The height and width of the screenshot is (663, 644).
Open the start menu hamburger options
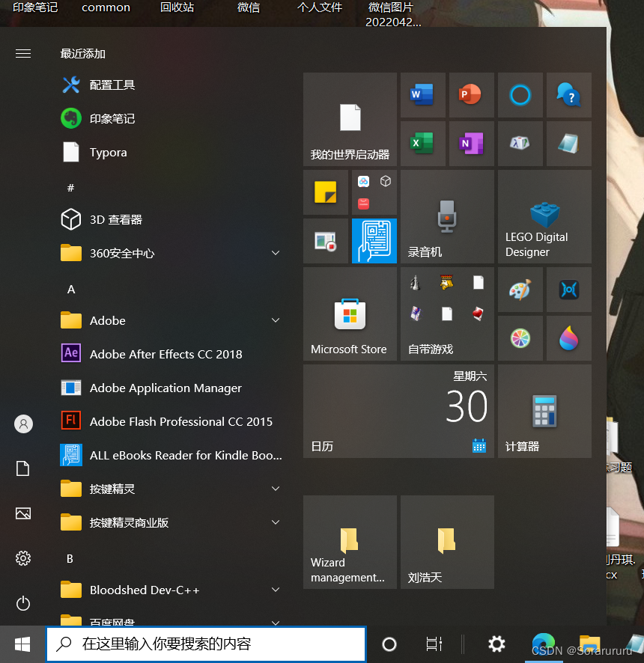click(x=22, y=53)
